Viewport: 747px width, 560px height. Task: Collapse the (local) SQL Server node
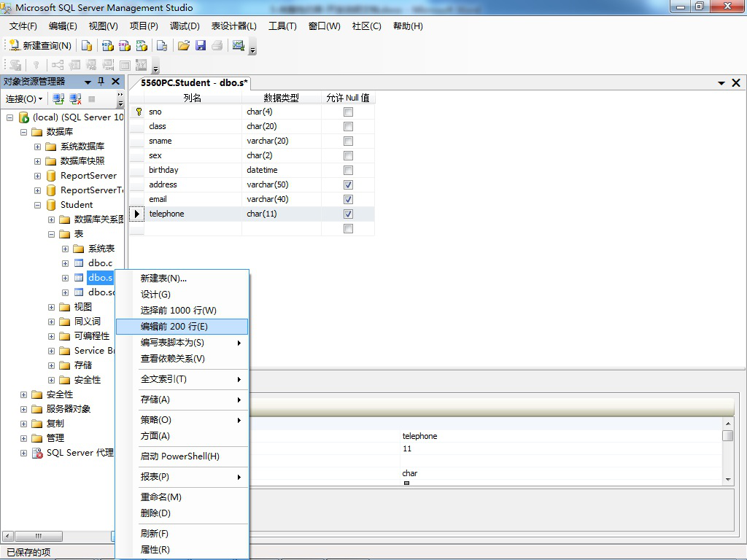9,117
